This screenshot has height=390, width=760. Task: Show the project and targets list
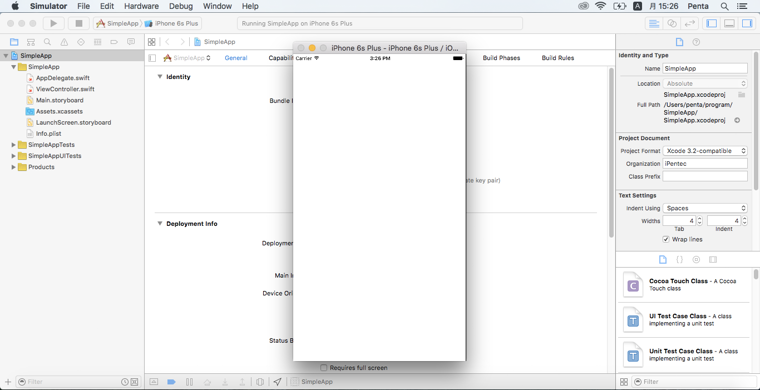tap(152, 58)
